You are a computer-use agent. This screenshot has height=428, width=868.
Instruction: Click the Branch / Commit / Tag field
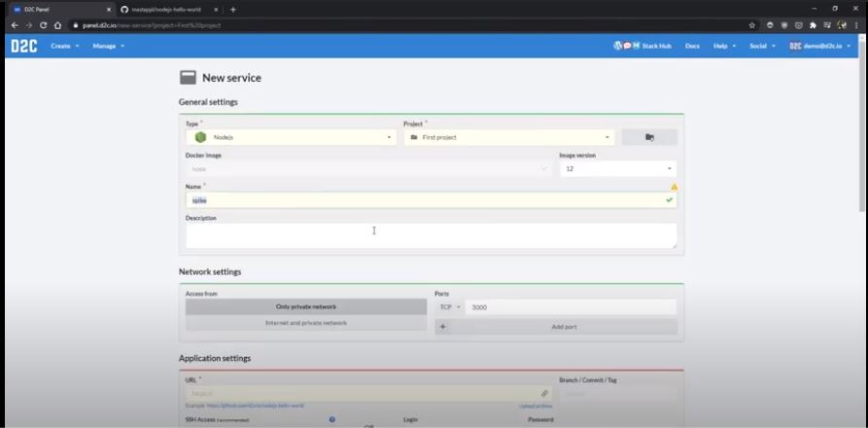[x=618, y=394]
